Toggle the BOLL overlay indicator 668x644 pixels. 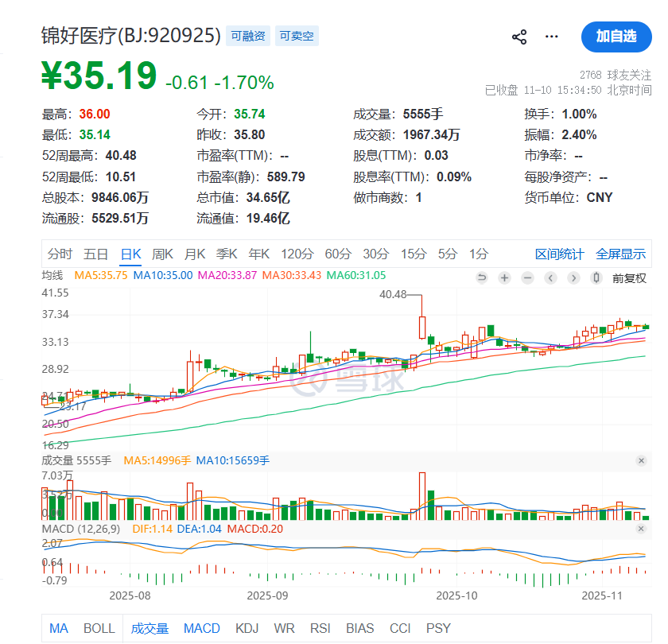(x=99, y=628)
